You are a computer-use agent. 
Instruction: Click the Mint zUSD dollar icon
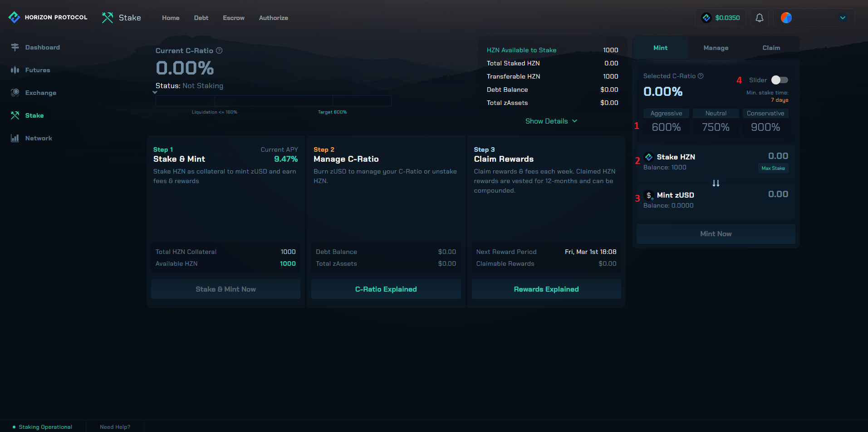pos(649,195)
